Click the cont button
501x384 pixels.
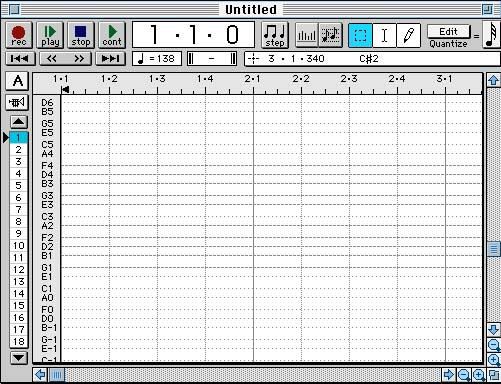[112, 35]
